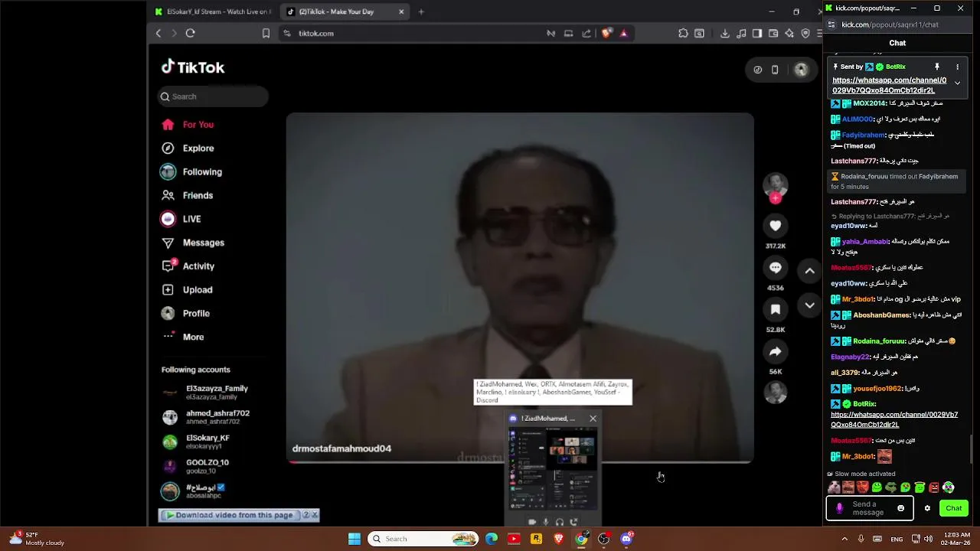Like the TikTok video with the heart icon
Image resolution: width=980 pixels, height=551 pixels.
point(775,226)
